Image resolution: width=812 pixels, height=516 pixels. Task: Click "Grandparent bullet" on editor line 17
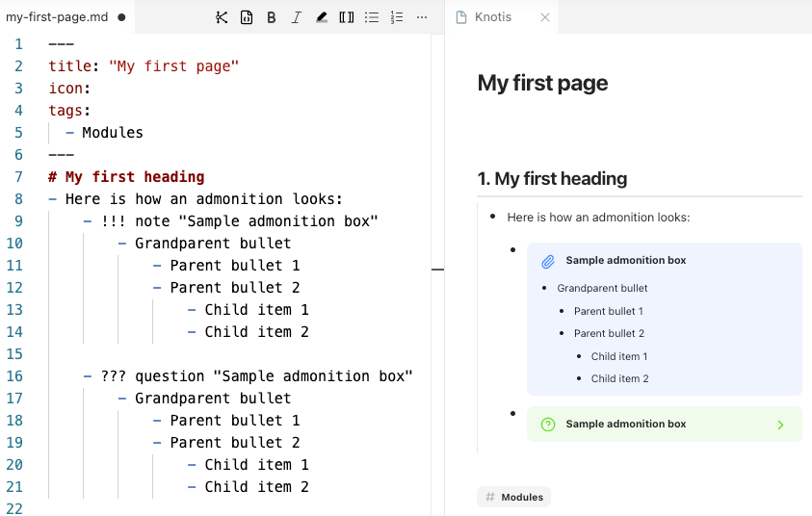213,399
